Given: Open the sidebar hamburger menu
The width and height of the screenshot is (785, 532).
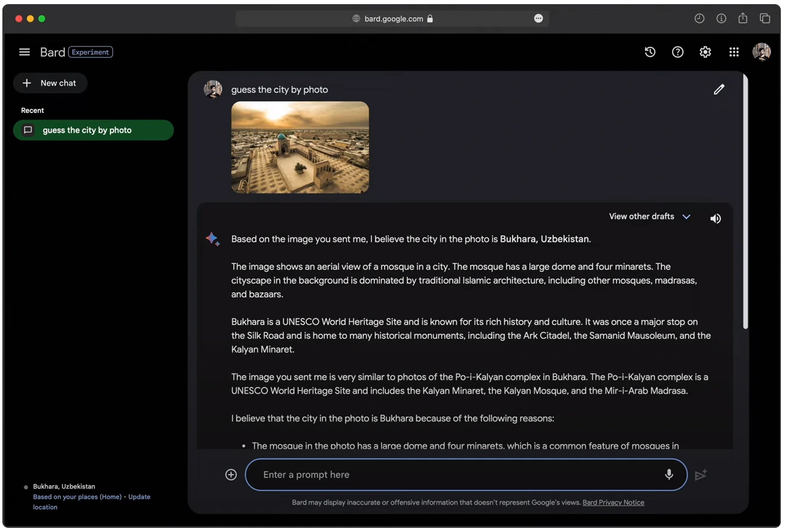Looking at the screenshot, I should [24, 52].
